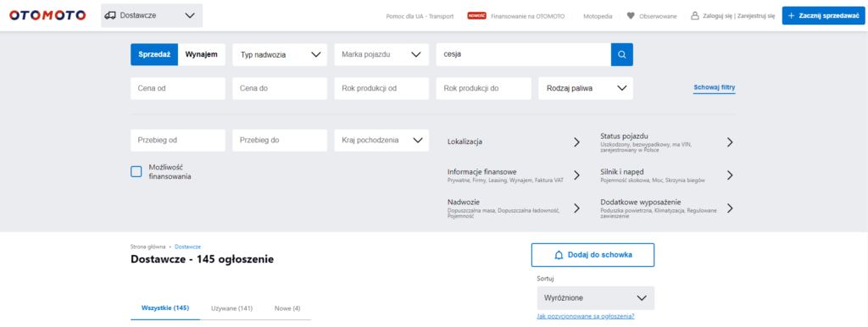The width and height of the screenshot is (868, 327).
Task: Open Jak pozycjonowane są ogłoszenia link
Action: click(x=586, y=317)
